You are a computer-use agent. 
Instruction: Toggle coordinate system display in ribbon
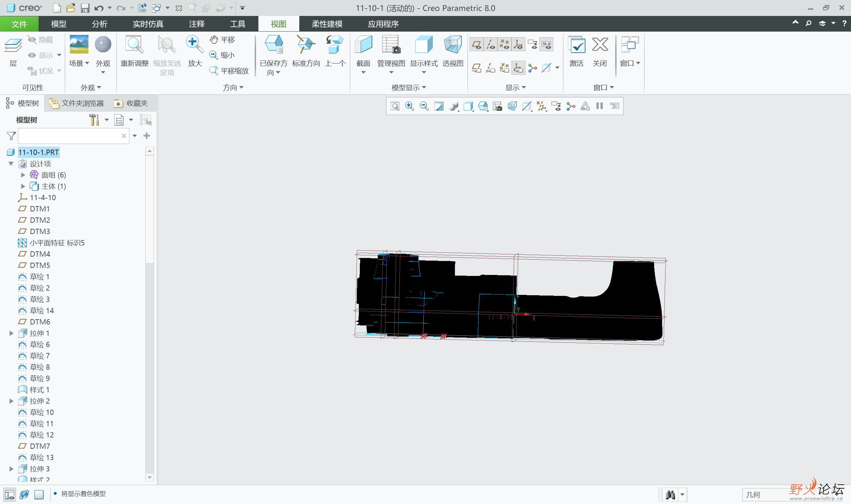518,45
